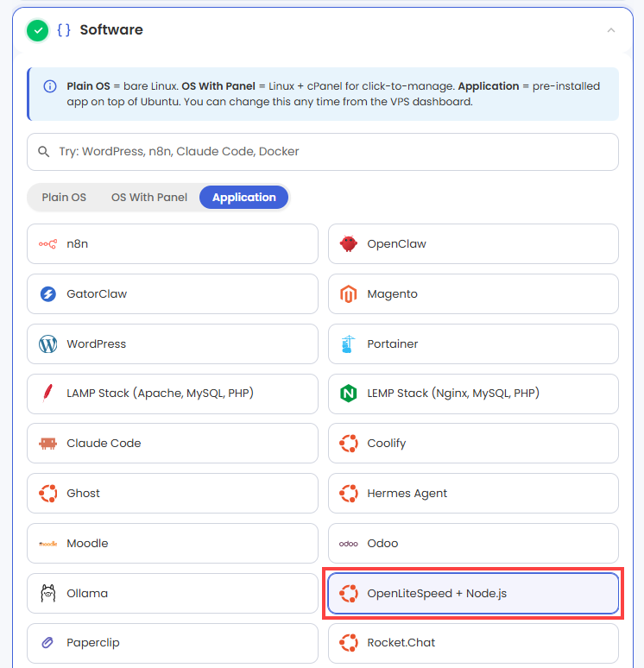The width and height of the screenshot is (644, 668).
Task: Select the Magento logo icon
Action: coord(348,294)
